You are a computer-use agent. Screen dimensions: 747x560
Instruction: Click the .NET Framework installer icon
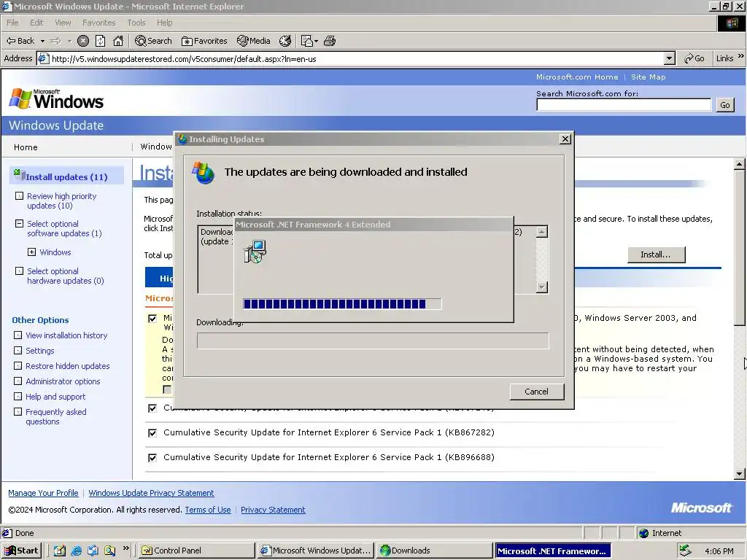click(x=255, y=251)
